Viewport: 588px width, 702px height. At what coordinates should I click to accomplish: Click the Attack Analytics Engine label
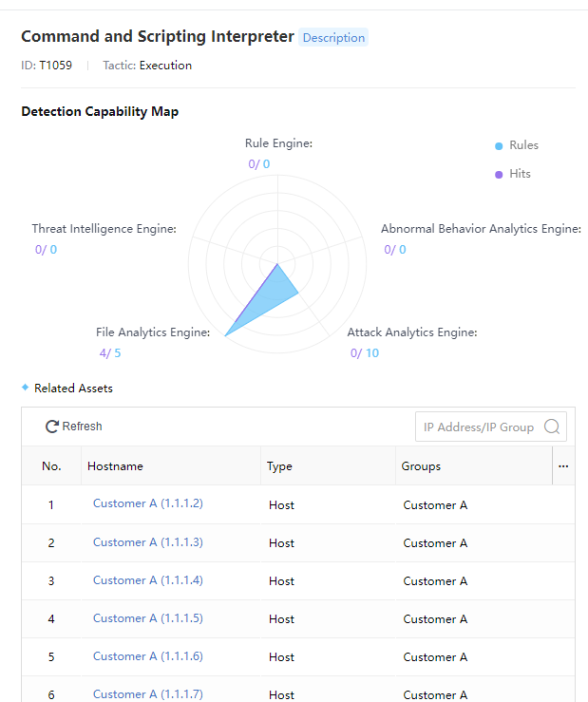point(411,332)
